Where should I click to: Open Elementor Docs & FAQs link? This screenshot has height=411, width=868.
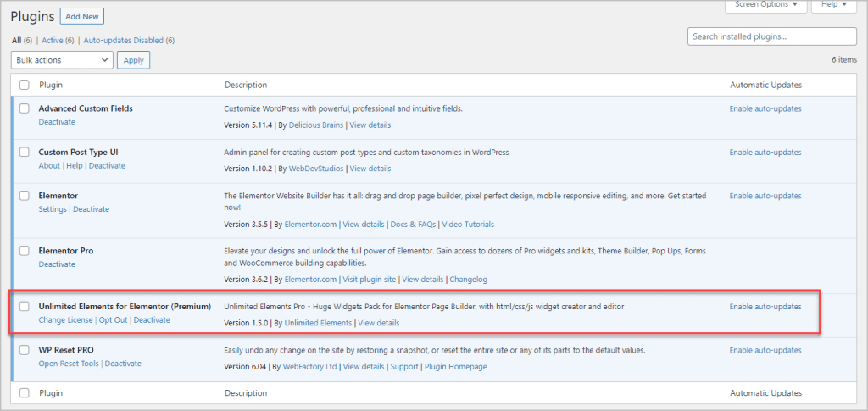[414, 224]
